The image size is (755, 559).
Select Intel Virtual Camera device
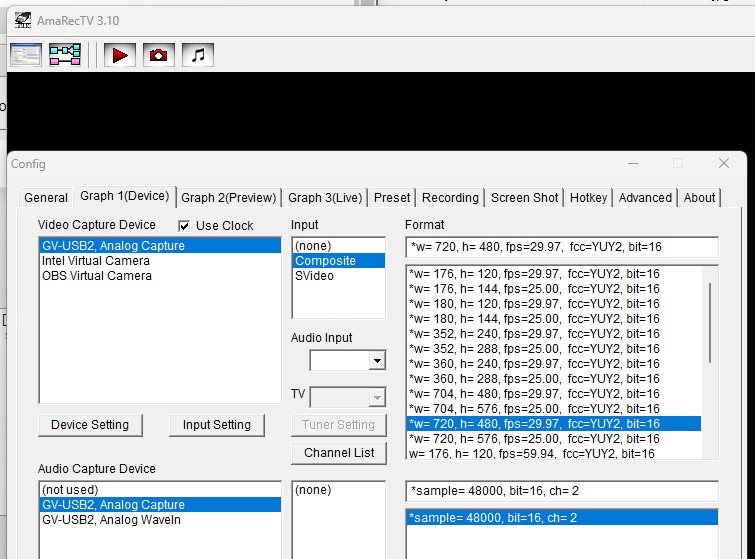(160, 261)
